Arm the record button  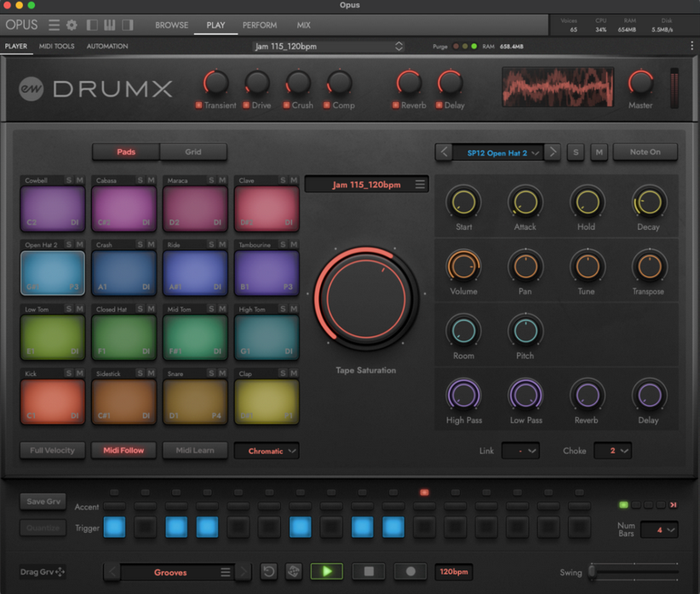click(410, 571)
